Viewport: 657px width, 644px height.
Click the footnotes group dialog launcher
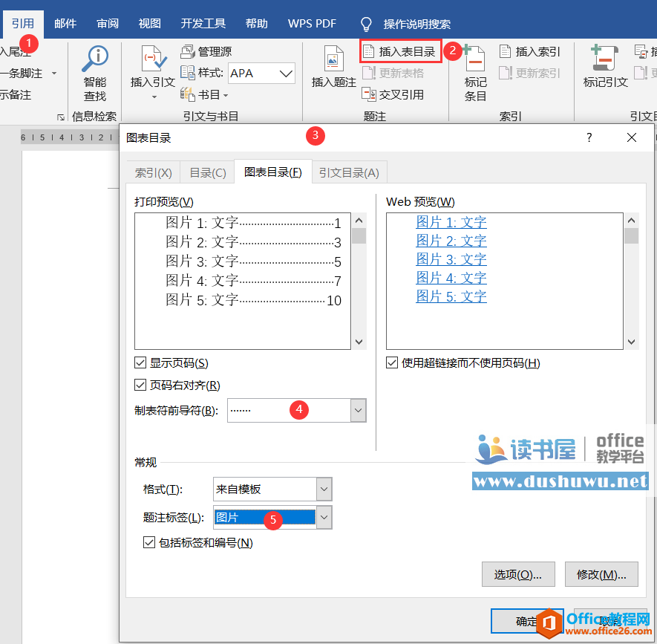[x=61, y=117]
